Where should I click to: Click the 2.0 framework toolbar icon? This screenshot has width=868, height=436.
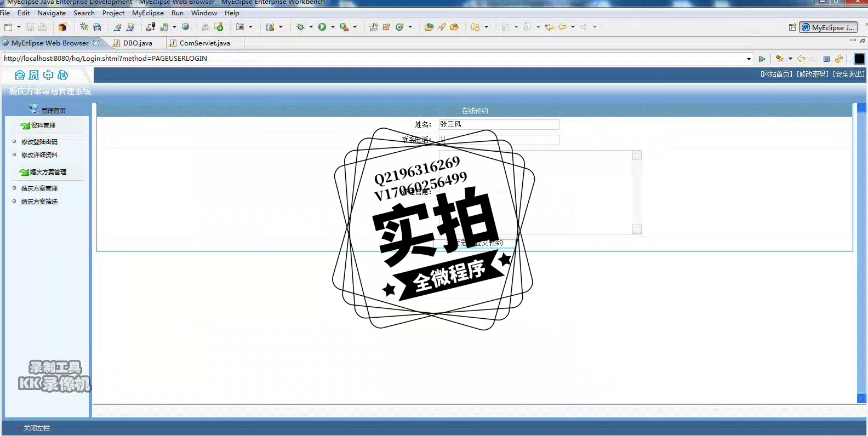coord(97,27)
